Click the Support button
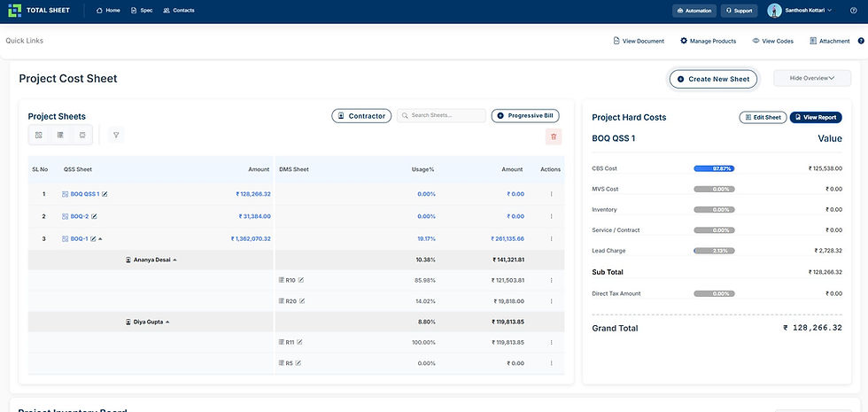Viewport: 868px width, 412px height. [739, 11]
